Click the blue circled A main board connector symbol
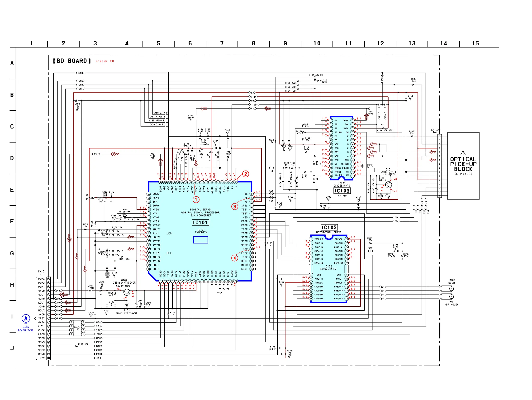The image size is (532, 400). coord(26,319)
